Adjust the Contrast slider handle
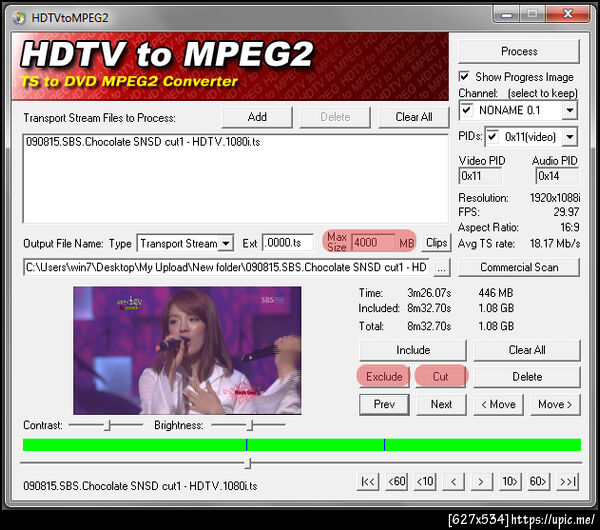This screenshot has height=530, width=600. 108,425
